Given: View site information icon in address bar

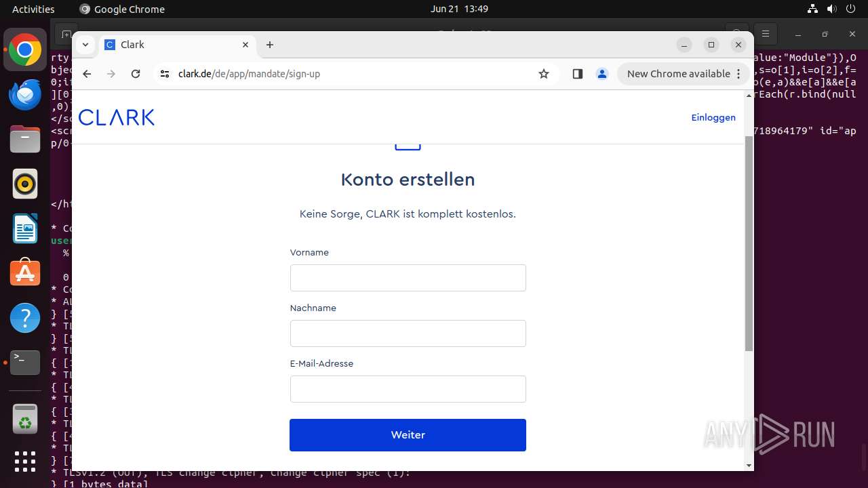Looking at the screenshot, I should [165, 74].
